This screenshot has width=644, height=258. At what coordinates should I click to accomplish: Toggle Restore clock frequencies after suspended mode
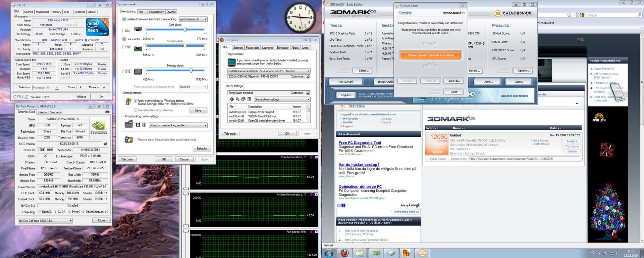(136, 140)
